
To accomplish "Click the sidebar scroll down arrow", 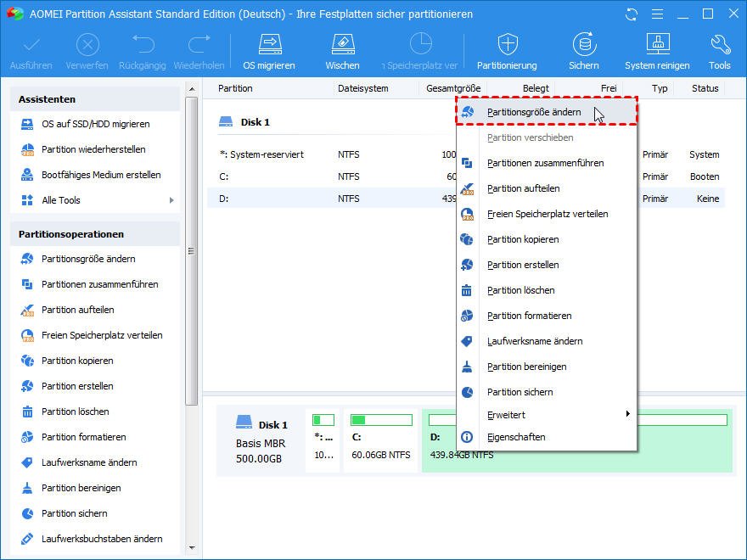I will click(x=192, y=548).
